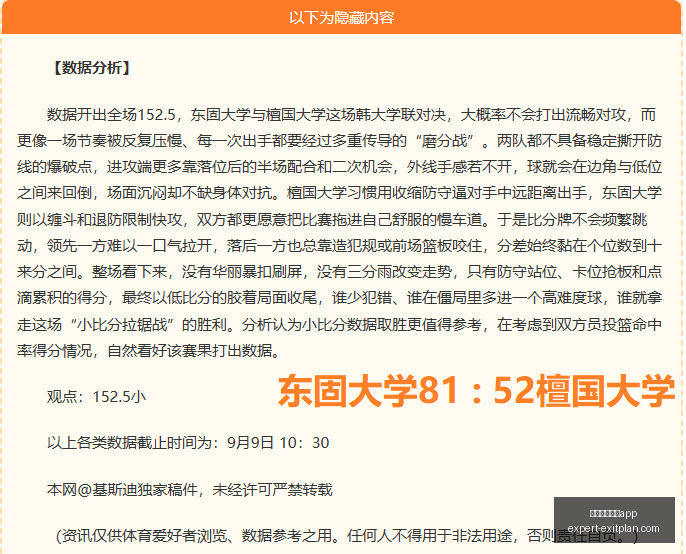Click the paragraph line starting '数据开出全场152.5'
The image size is (686, 554).
(x=351, y=115)
